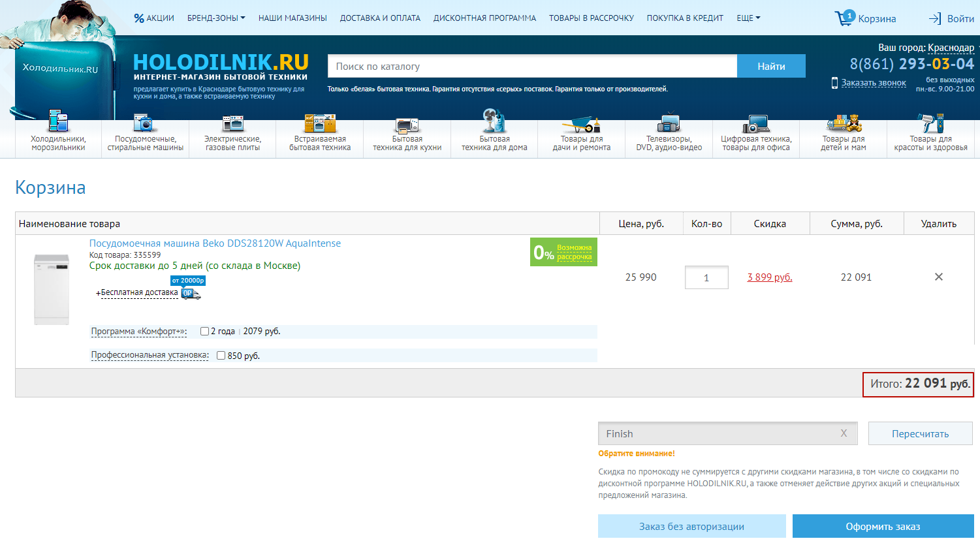The width and height of the screenshot is (980, 543).
Task: Open garden and repair goods category icon
Action: pos(582,124)
